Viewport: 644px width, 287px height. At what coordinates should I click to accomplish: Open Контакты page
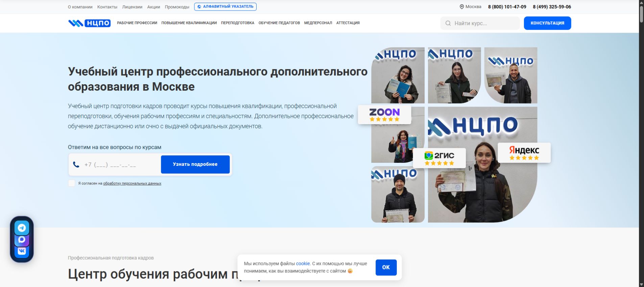(x=107, y=7)
